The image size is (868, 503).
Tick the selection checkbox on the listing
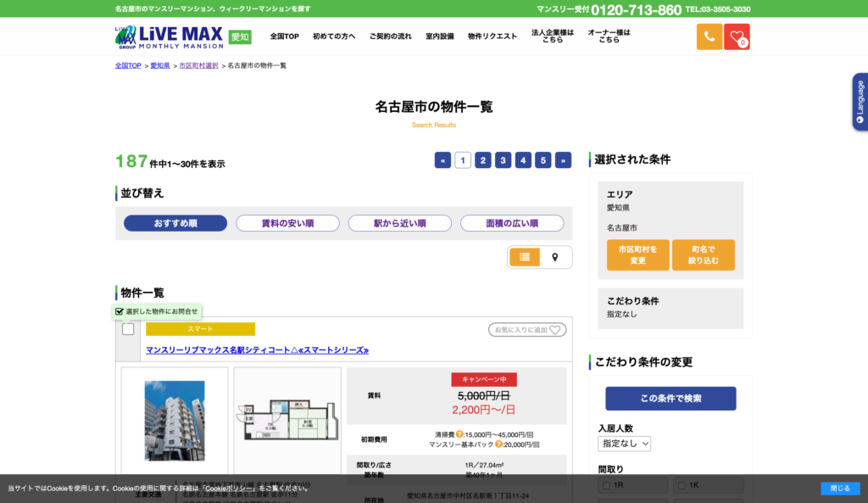(x=128, y=329)
